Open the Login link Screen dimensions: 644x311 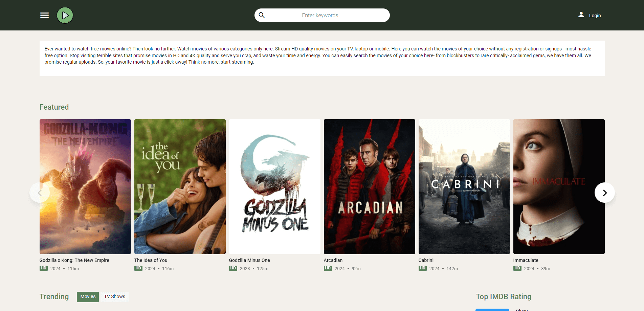(595, 16)
